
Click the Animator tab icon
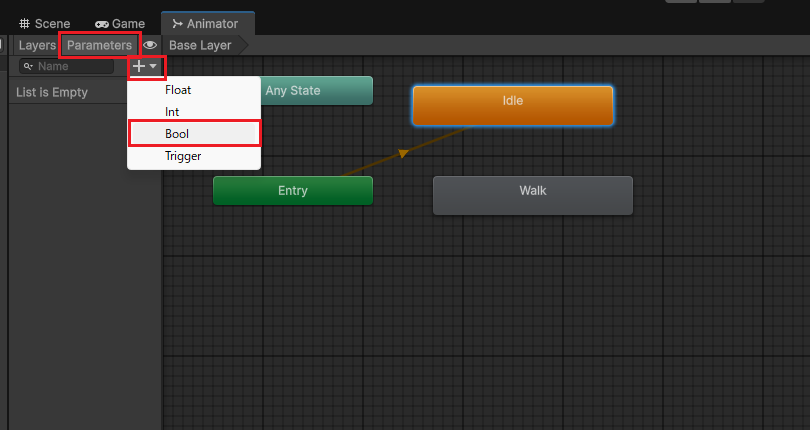click(177, 23)
